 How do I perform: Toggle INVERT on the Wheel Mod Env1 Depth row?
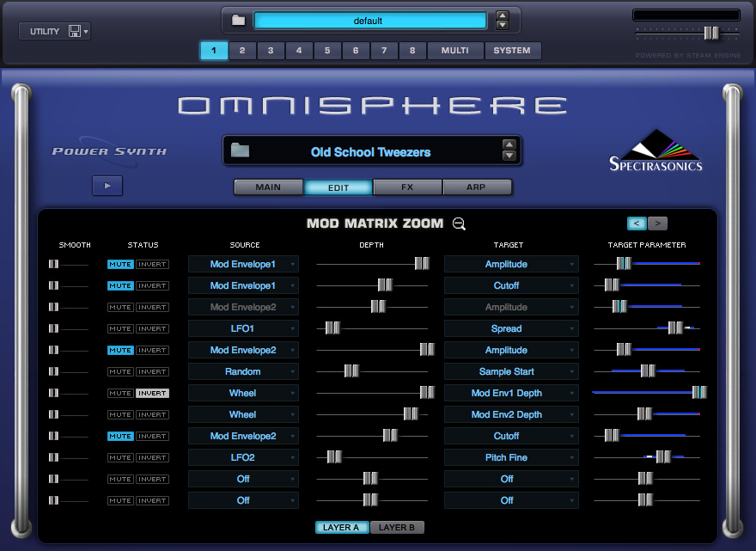pyautogui.click(x=152, y=393)
